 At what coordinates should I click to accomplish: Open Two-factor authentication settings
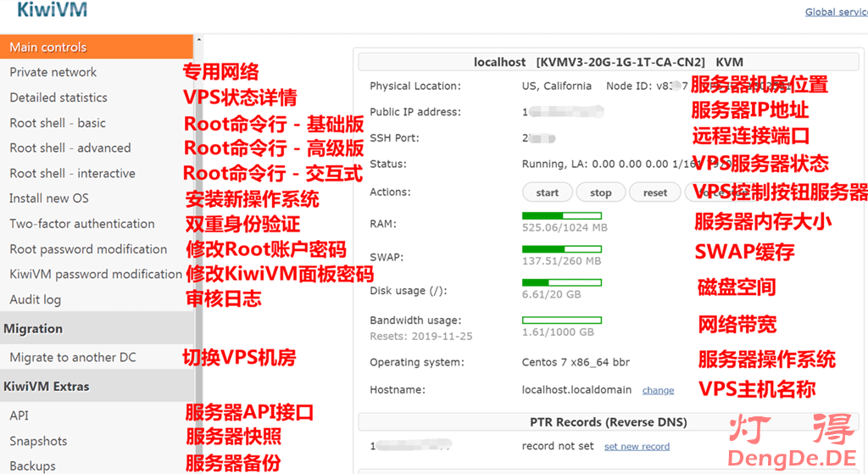[82, 224]
